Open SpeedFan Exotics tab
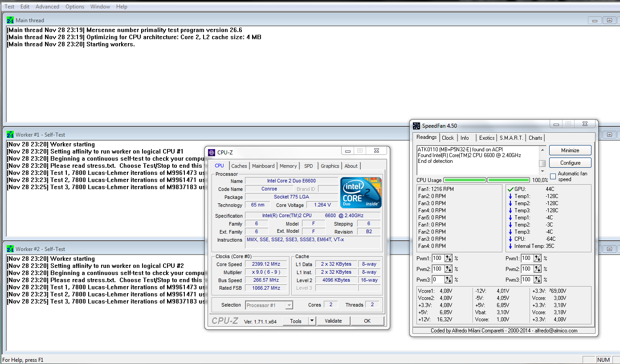Image resolution: width=620 pixels, height=364 pixels. [487, 138]
